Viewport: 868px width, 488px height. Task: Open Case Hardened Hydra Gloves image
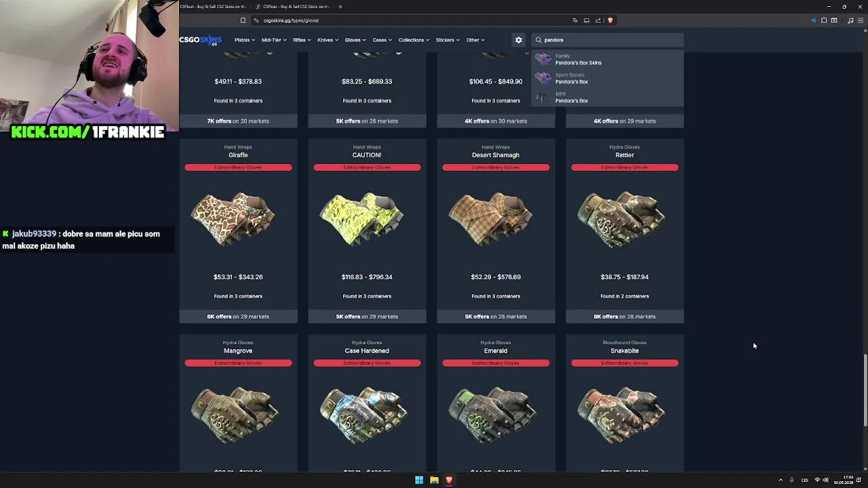coord(363,414)
